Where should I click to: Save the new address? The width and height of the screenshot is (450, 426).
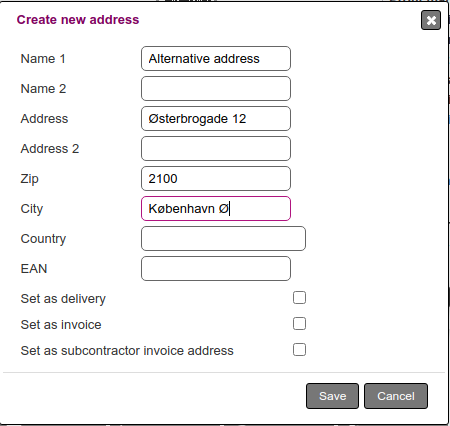(x=332, y=396)
